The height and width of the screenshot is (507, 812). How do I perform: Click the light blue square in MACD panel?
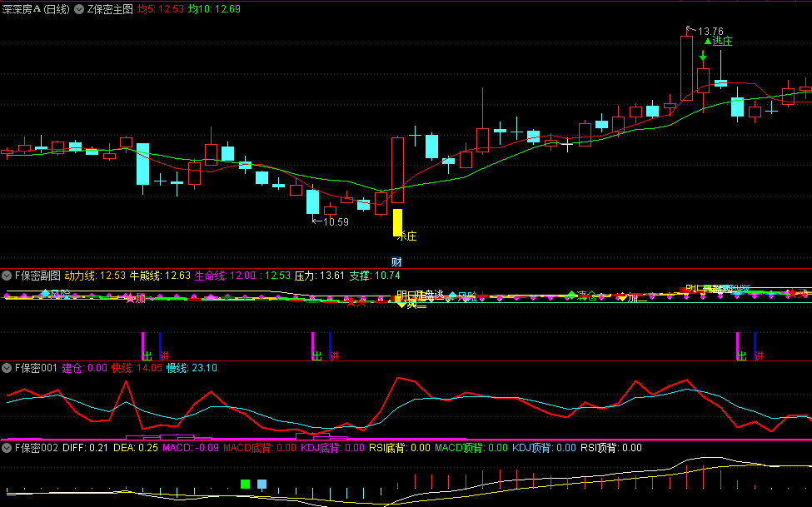[262, 485]
